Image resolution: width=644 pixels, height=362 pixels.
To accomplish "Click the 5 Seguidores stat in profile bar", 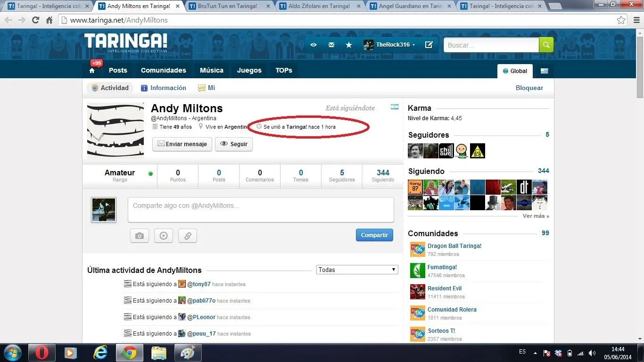I will coord(342,176).
